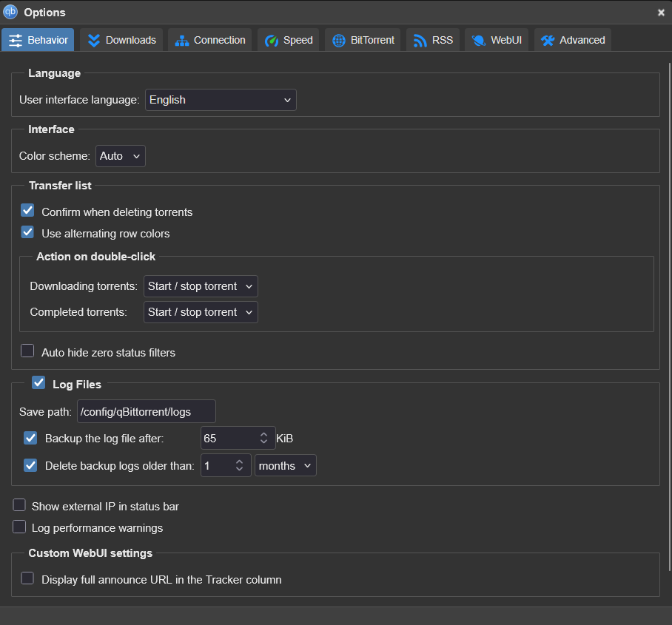The image size is (672, 625).
Task: Switch to the Downloads tab
Action: (121, 40)
